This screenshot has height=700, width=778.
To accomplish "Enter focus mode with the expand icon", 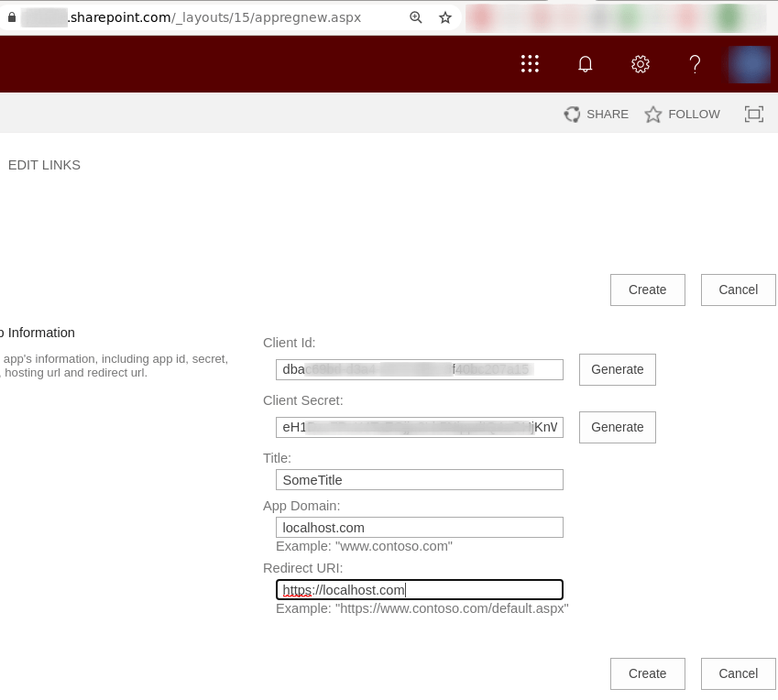I will 753,114.
